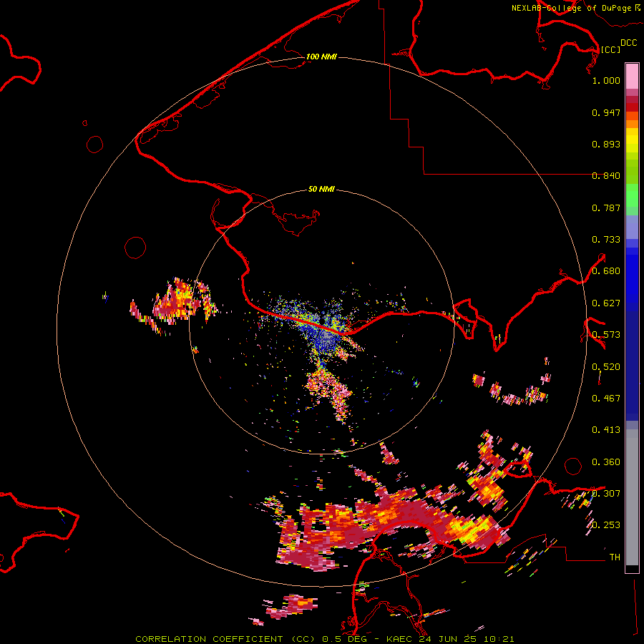
Task: Click the 0.947 scale value
Action: coord(606,112)
